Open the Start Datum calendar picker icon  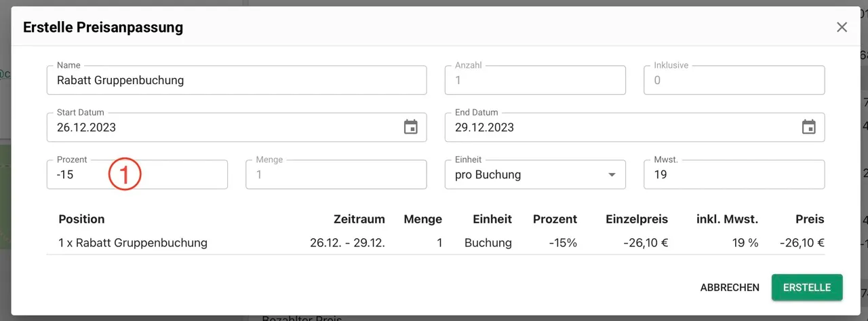click(411, 127)
